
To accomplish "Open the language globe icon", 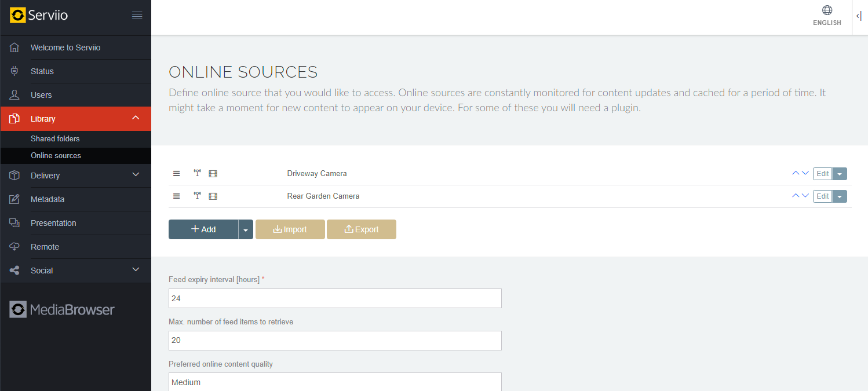I will click(x=827, y=10).
